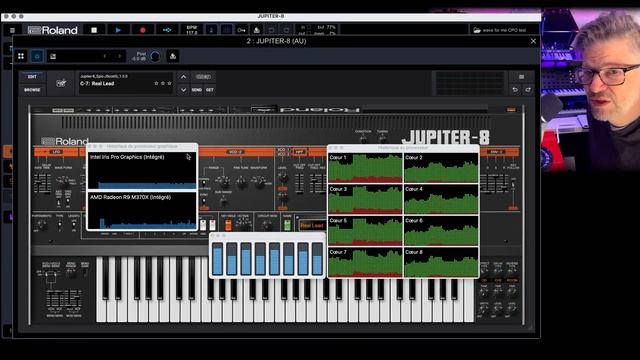The image size is (640, 360).
Task: Toggle the blue gear settings icon
Action: (37, 56)
